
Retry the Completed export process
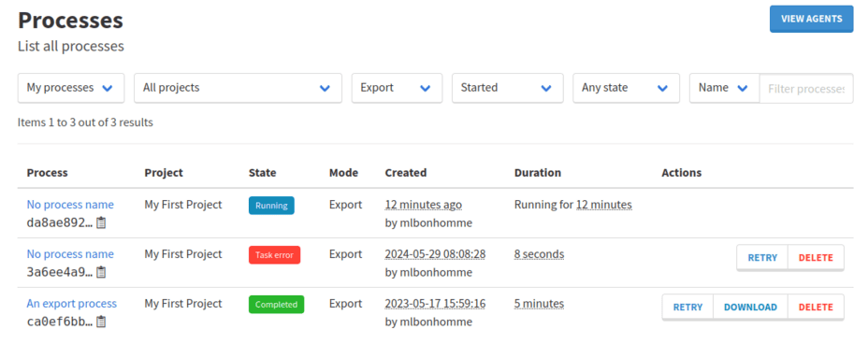click(687, 307)
